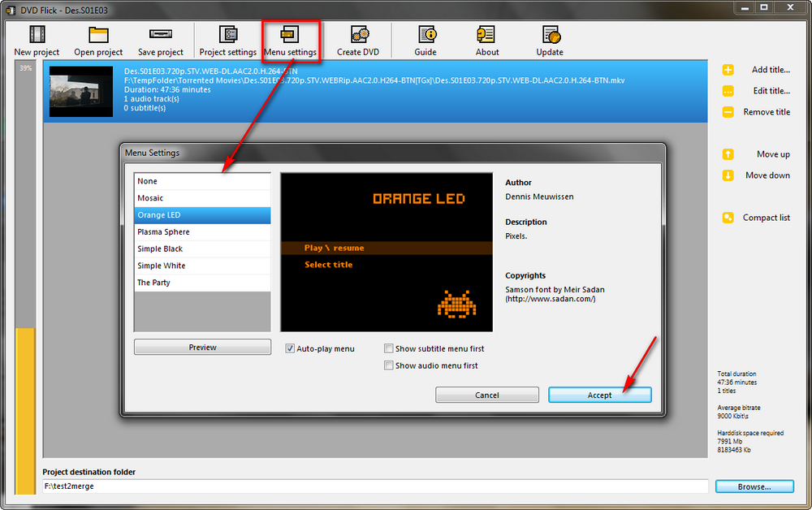Select the Mosaic menu template
The width and height of the screenshot is (812, 510).
pyautogui.click(x=202, y=198)
